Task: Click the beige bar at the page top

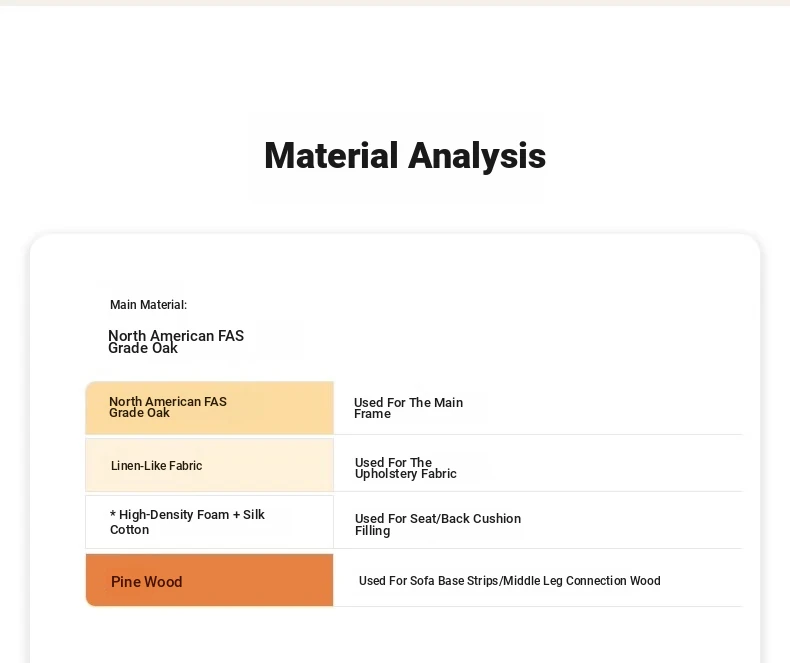Action: click(395, 3)
